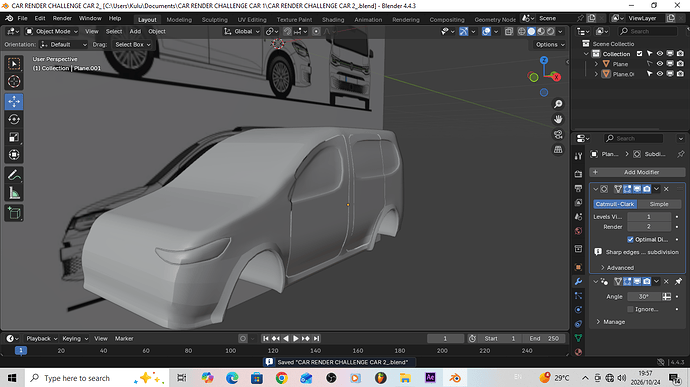Toggle snapping magnet icon
The image size is (690, 387).
click(x=287, y=32)
